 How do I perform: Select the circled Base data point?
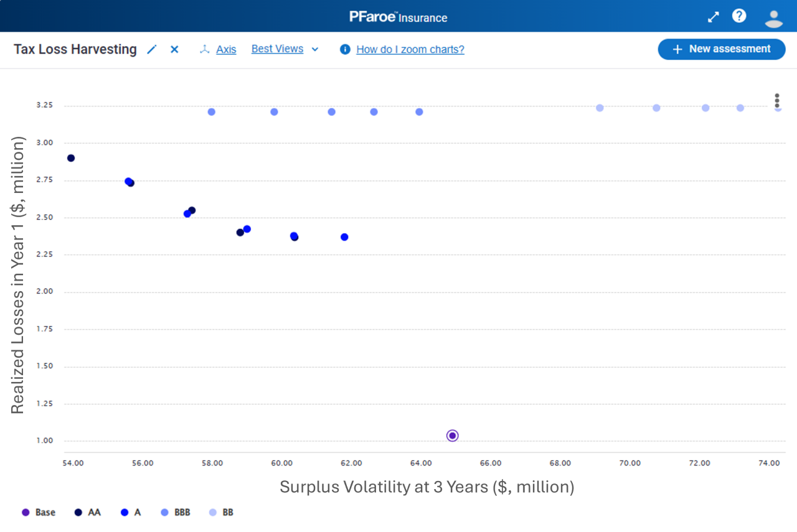pyautogui.click(x=453, y=436)
